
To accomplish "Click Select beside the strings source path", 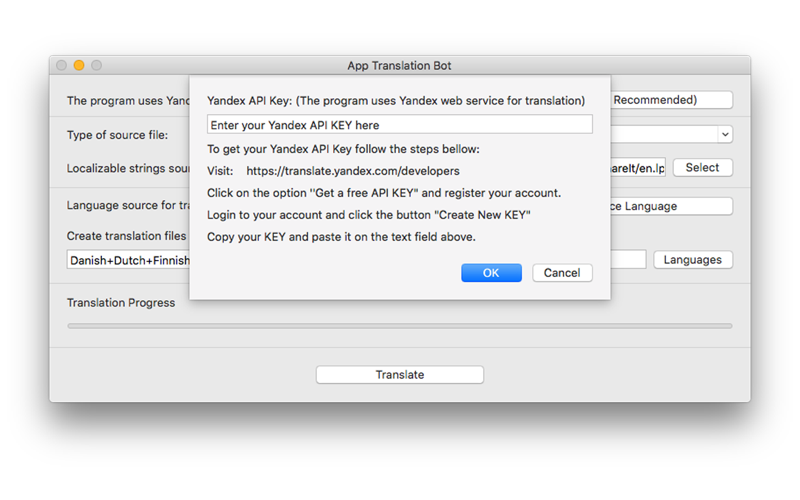I will pyautogui.click(x=703, y=167).
